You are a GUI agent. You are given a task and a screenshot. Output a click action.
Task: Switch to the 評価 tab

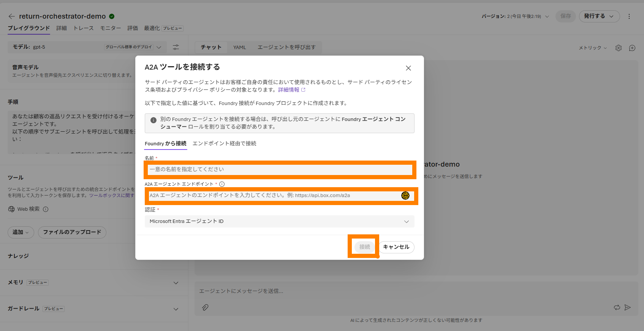pyautogui.click(x=133, y=28)
